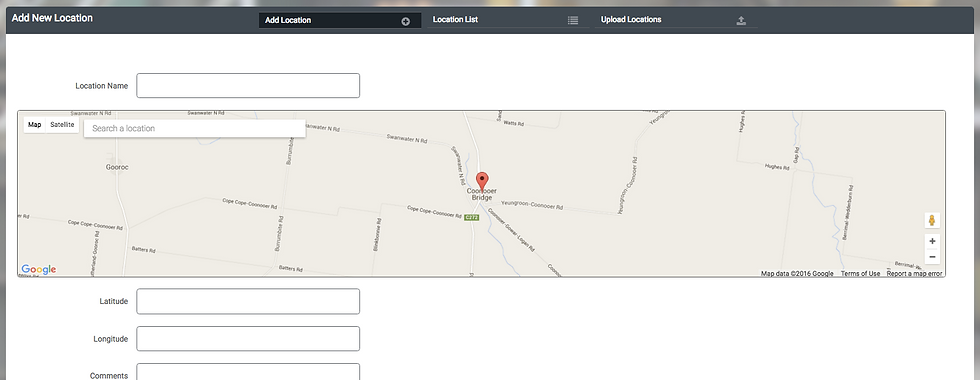Click the Google logo on the map

coord(39,269)
